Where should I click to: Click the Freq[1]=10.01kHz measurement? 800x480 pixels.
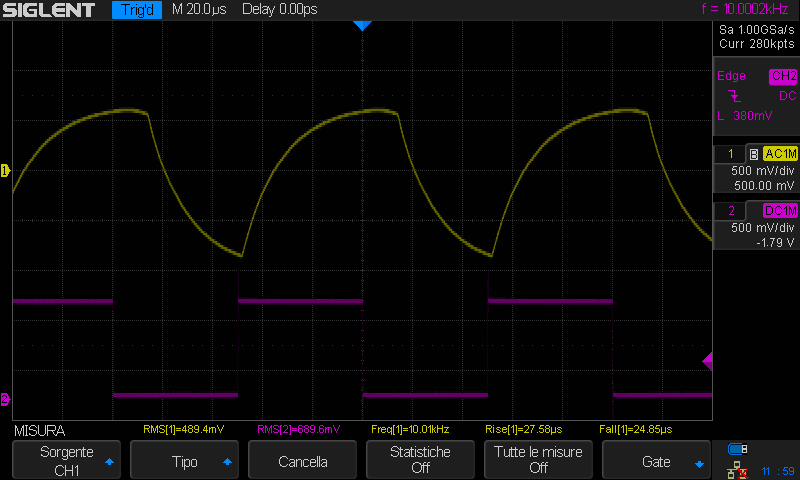(410, 430)
